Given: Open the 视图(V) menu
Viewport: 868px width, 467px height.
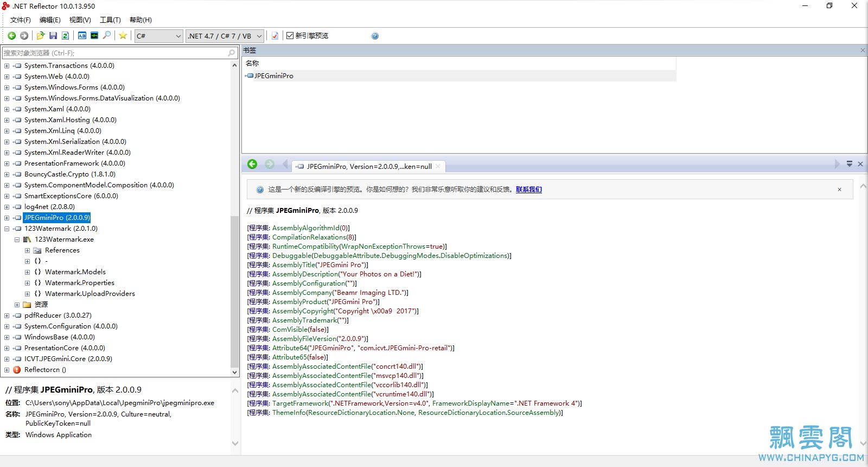Looking at the screenshot, I should pos(80,20).
